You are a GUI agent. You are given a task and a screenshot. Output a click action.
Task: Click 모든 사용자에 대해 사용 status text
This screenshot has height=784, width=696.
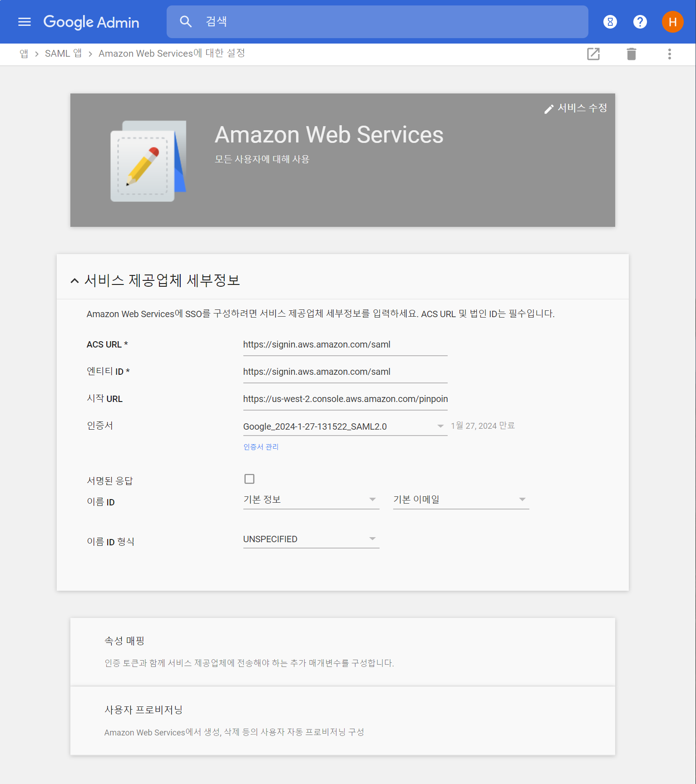[262, 159]
